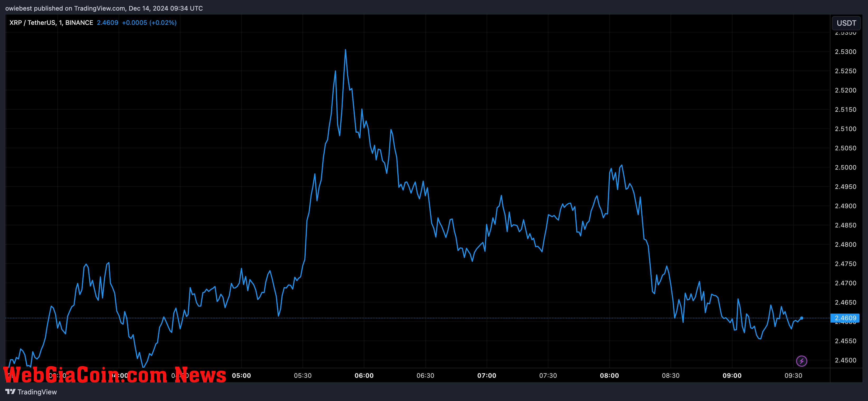The width and height of the screenshot is (868, 401).
Task: Click the 06:30 time axis label
Action: [x=425, y=375]
